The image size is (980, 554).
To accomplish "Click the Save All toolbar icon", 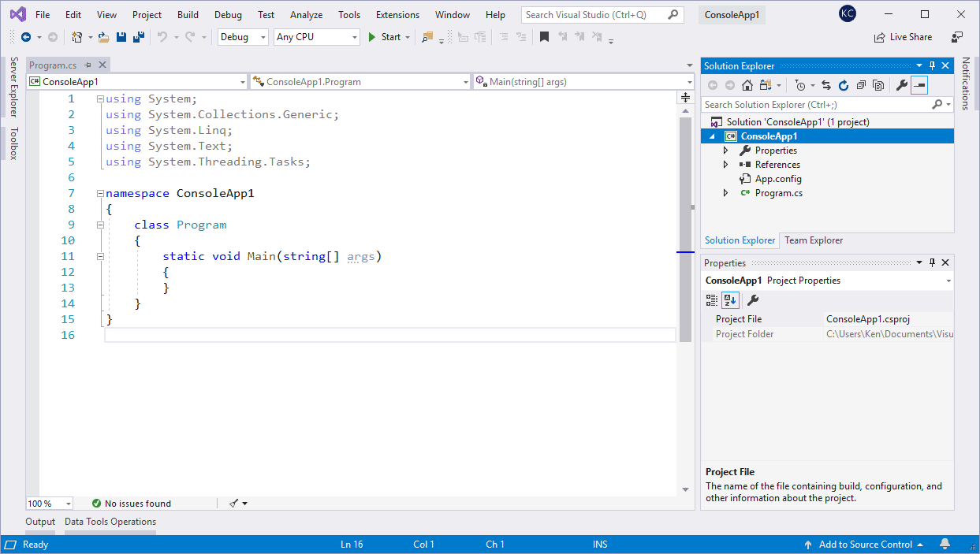I will [139, 37].
